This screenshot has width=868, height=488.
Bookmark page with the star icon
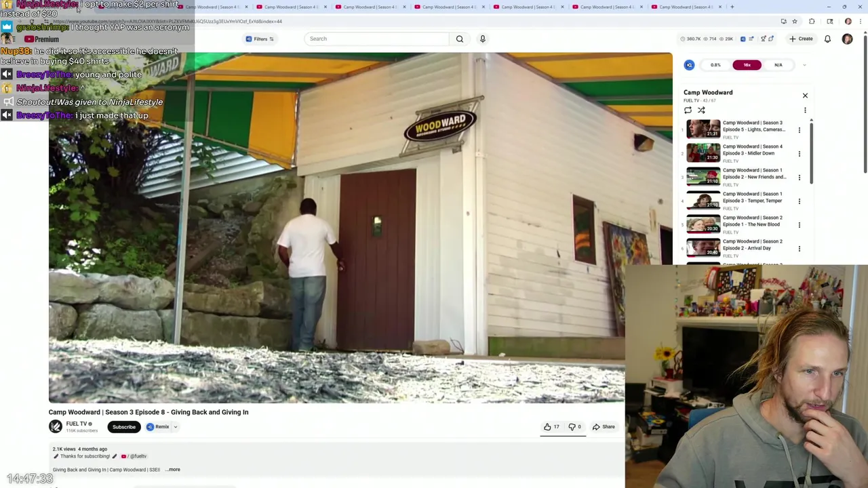[795, 21]
